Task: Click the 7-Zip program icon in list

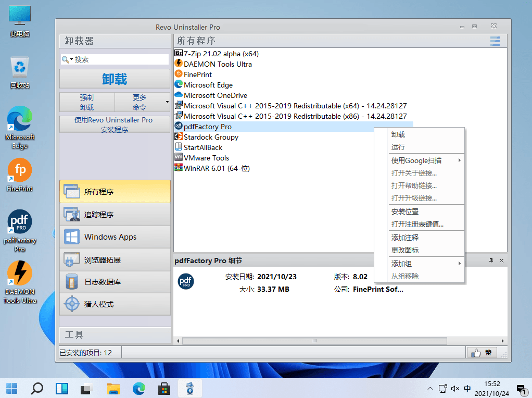Action: [x=179, y=53]
